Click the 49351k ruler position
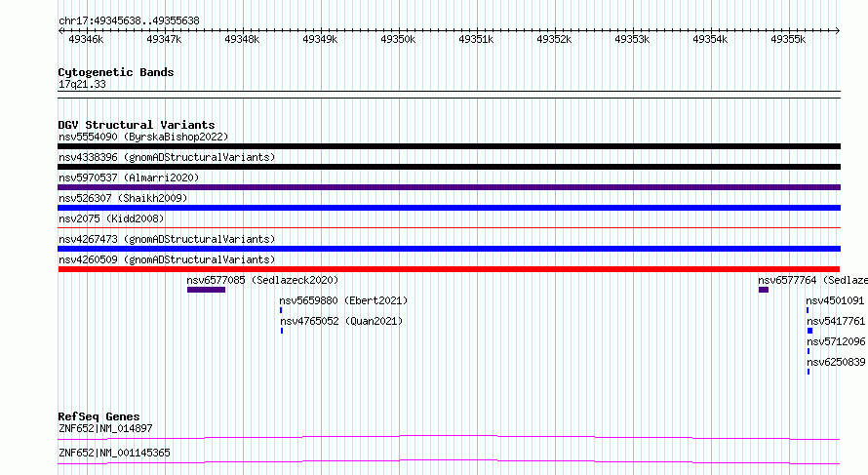This screenshot has height=475, width=868. click(476, 39)
